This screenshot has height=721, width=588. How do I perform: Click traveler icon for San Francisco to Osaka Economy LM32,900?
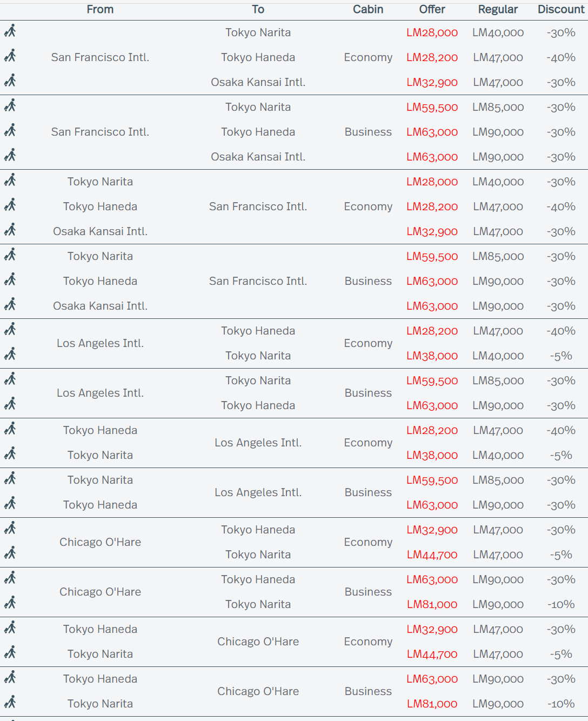10,81
